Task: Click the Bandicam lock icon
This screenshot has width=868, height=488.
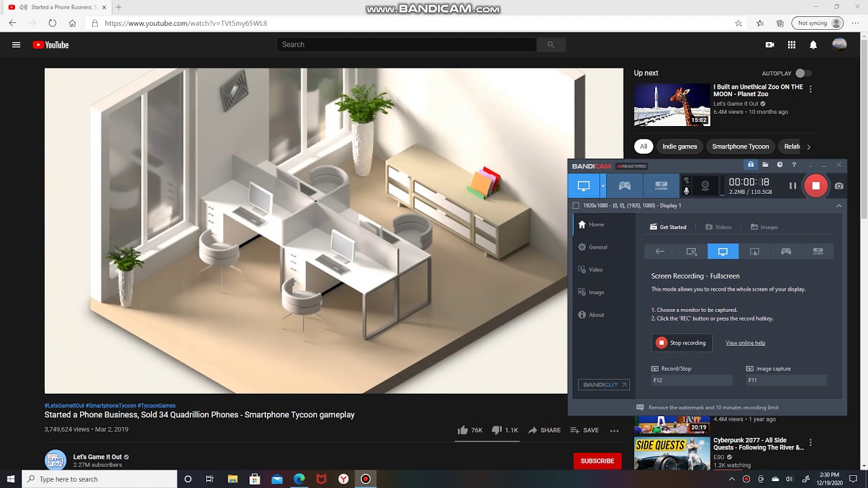Action: coord(751,165)
